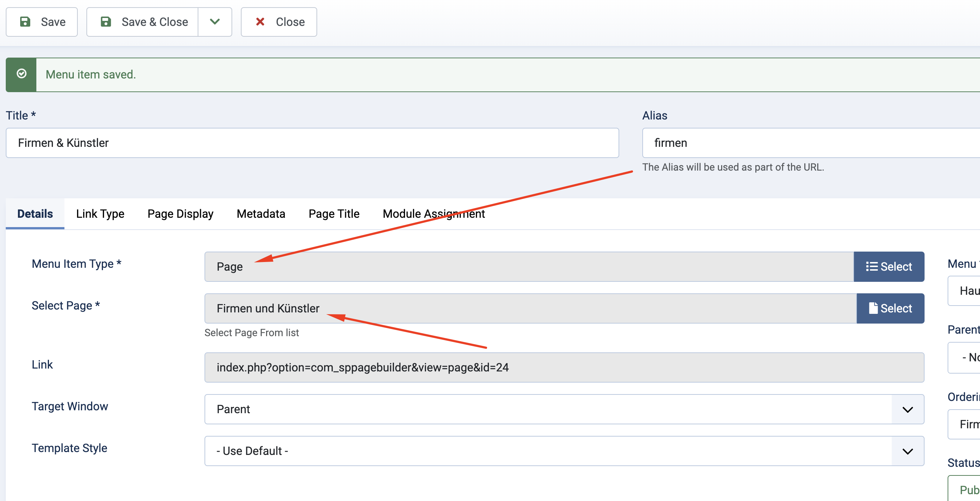Click the red X Close icon
This screenshot has width=980, height=501.
coord(260,22)
